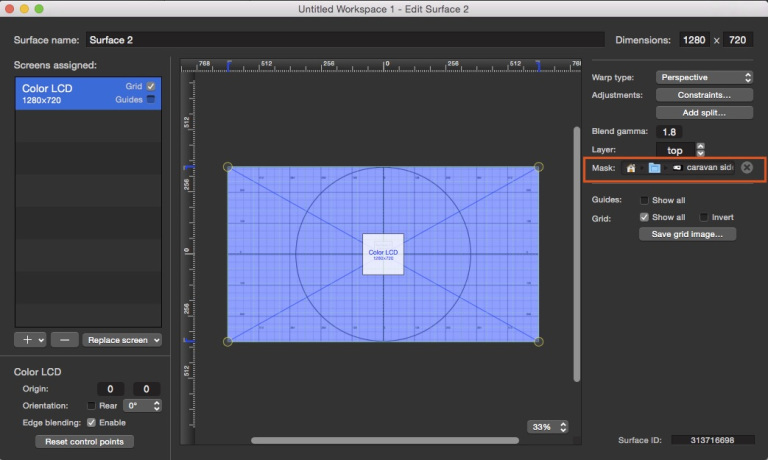Screen dimensions: 768x460
Task: Open the 33% zoom level dropdown
Action: [548, 427]
